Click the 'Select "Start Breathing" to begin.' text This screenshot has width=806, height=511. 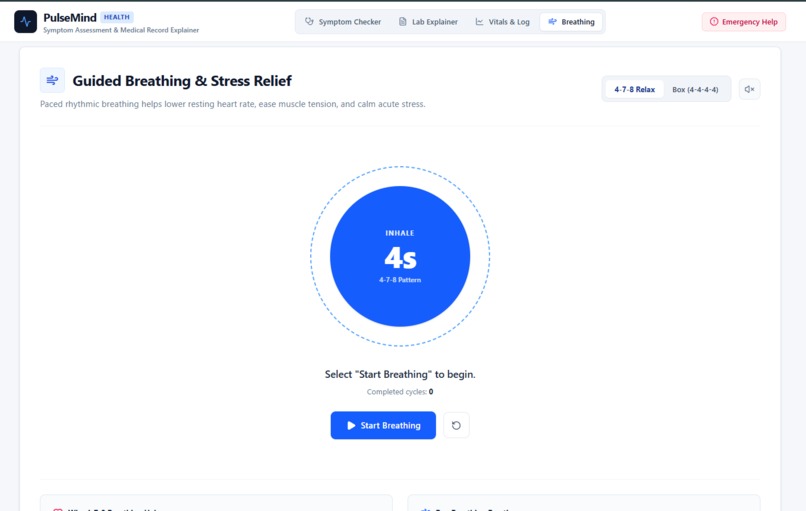pyautogui.click(x=400, y=374)
